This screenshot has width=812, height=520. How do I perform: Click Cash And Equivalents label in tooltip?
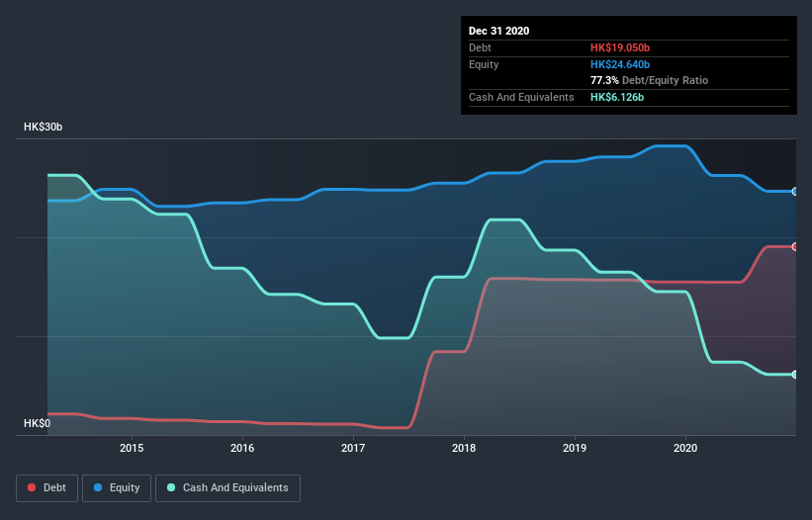click(x=521, y=97)
